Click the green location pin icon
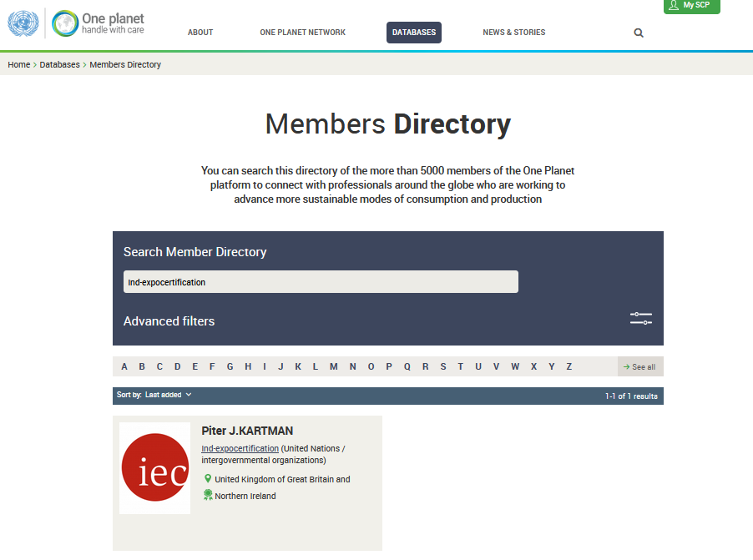 208,478
